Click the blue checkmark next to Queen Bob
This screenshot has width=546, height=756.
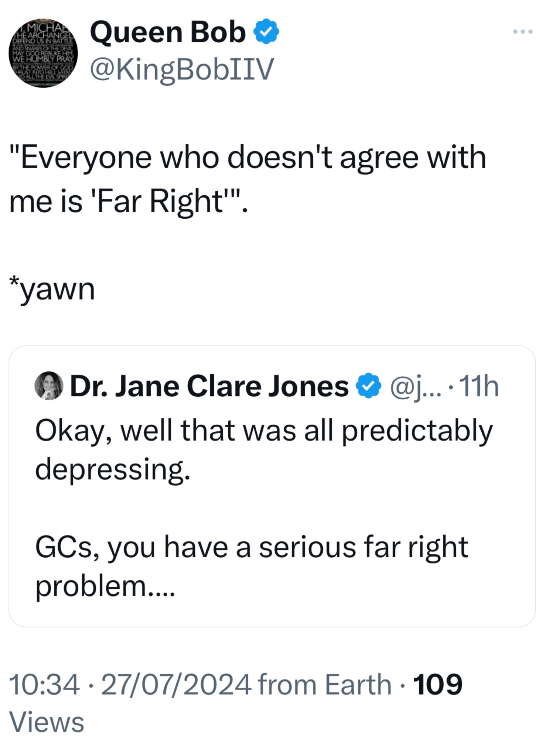click(266, 32)
